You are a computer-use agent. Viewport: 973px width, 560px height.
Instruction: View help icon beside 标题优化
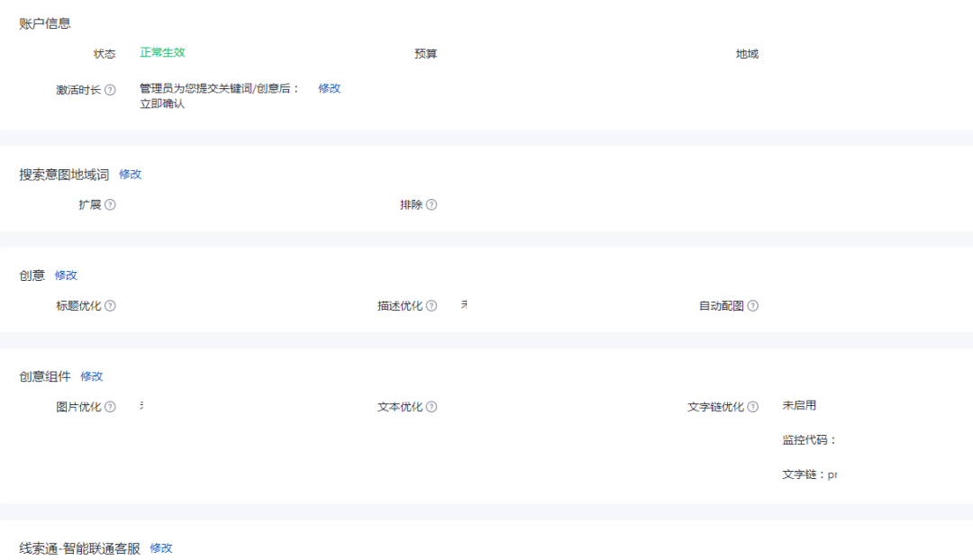click(x=110, y=305)
